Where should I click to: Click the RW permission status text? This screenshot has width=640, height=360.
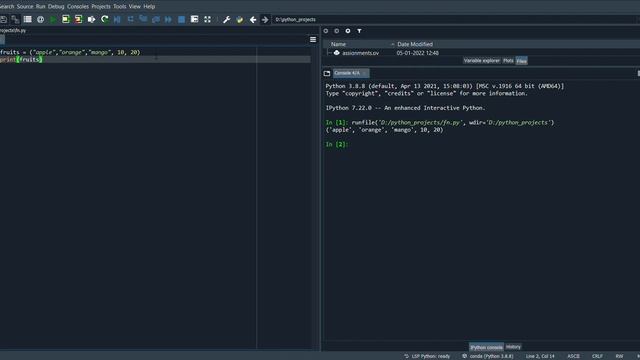pos(619,356)
